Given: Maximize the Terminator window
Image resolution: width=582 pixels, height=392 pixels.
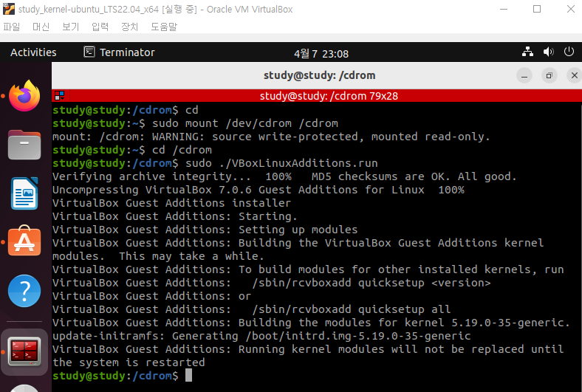Looking at the screenshot, I should [550, 75].
